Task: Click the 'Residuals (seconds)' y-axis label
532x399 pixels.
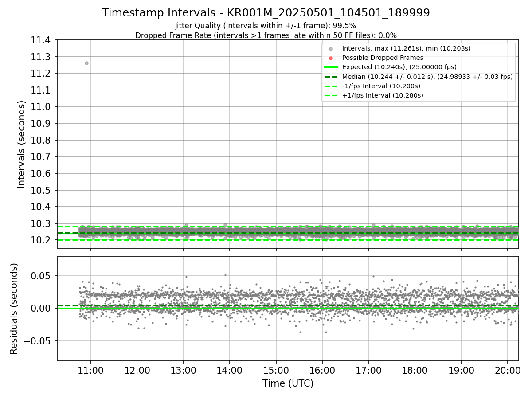Action: coord(14,309)
